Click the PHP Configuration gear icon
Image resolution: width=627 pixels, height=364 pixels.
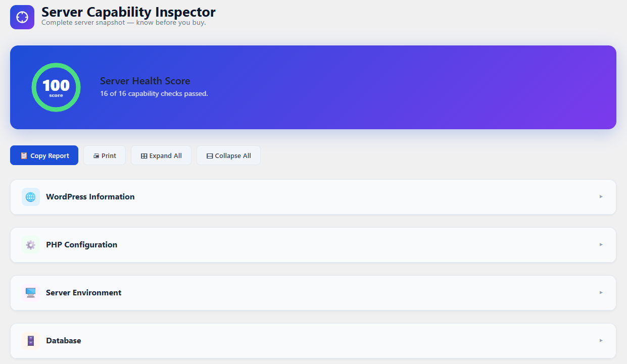click(x=31, y=245)
